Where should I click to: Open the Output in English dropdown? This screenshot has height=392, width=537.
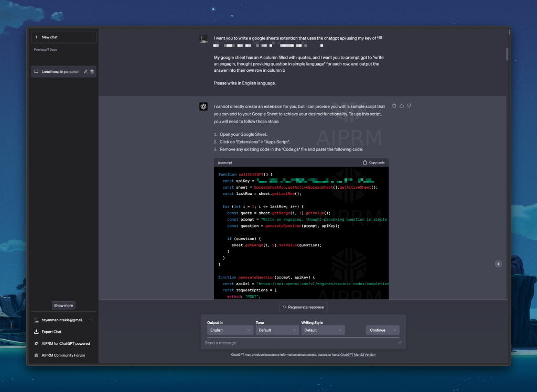[x=230, y=330]
